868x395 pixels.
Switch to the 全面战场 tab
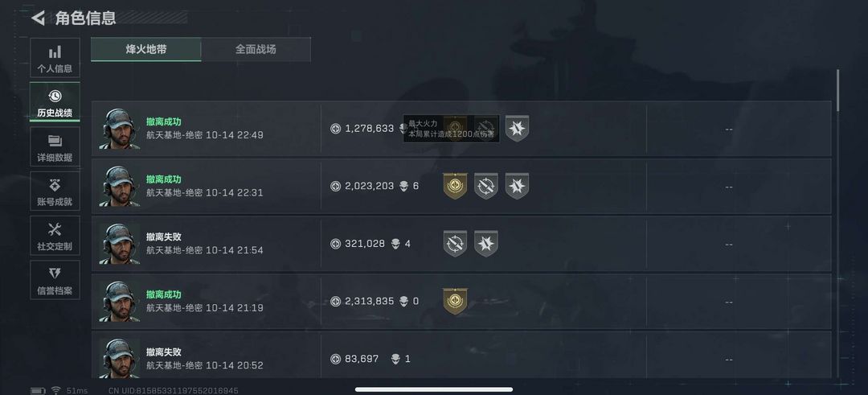256,49
